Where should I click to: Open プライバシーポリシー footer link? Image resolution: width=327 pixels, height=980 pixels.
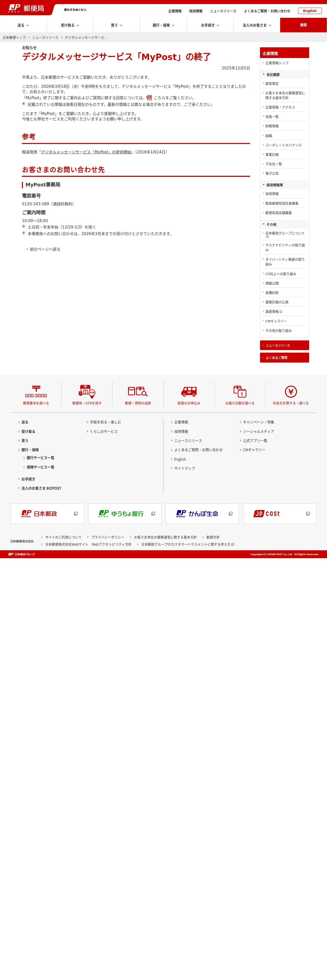108,537
